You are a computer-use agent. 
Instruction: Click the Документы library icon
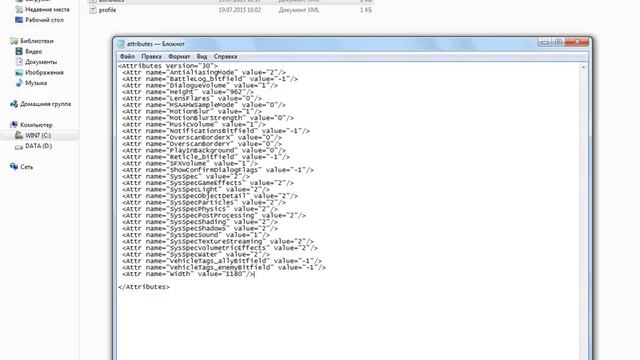(19, 62)
